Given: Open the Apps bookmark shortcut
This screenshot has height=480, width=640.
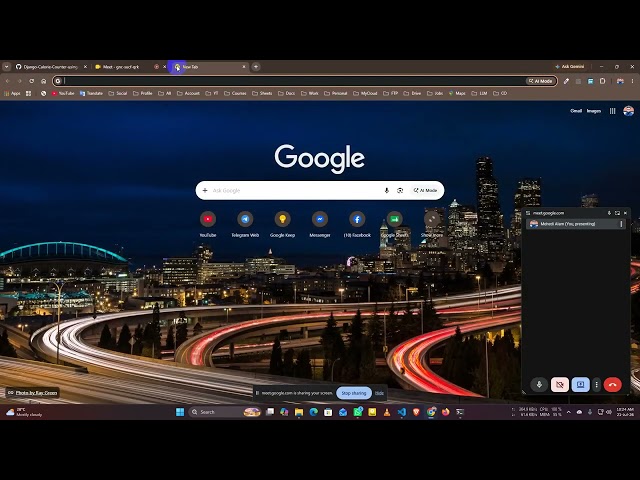Looking at the screenshot, I should coord(12,93).
